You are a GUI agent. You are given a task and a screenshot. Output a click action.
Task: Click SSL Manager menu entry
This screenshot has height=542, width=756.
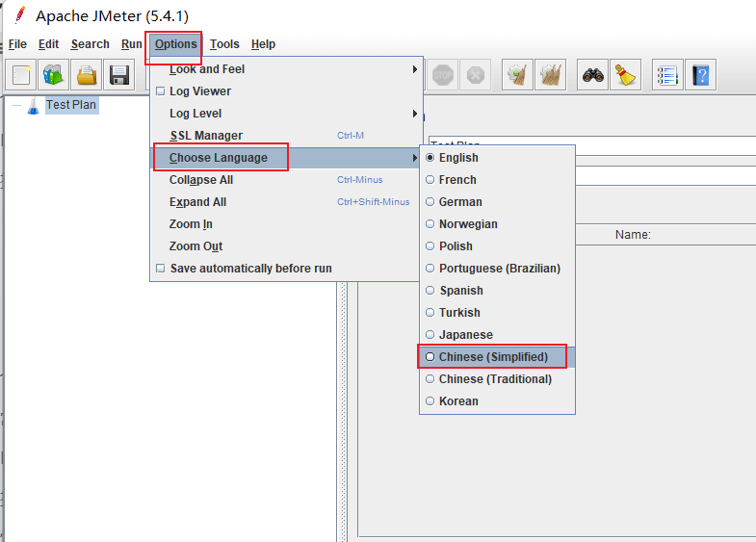[286, 136]
